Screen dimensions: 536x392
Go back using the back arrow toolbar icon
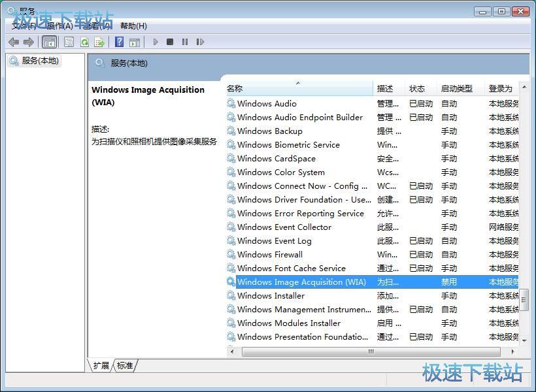(x=14, y=42)
